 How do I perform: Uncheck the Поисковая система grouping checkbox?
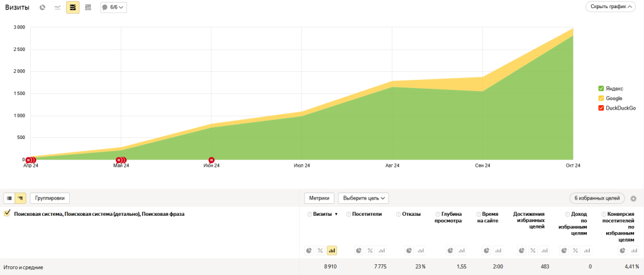pyautogui.click(x=7, y=214)
